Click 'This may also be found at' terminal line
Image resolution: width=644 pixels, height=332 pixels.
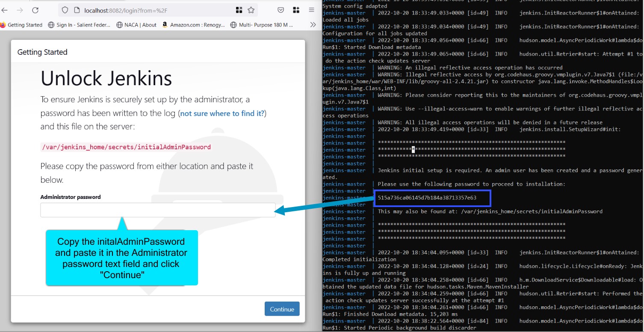tap(490, 211)
